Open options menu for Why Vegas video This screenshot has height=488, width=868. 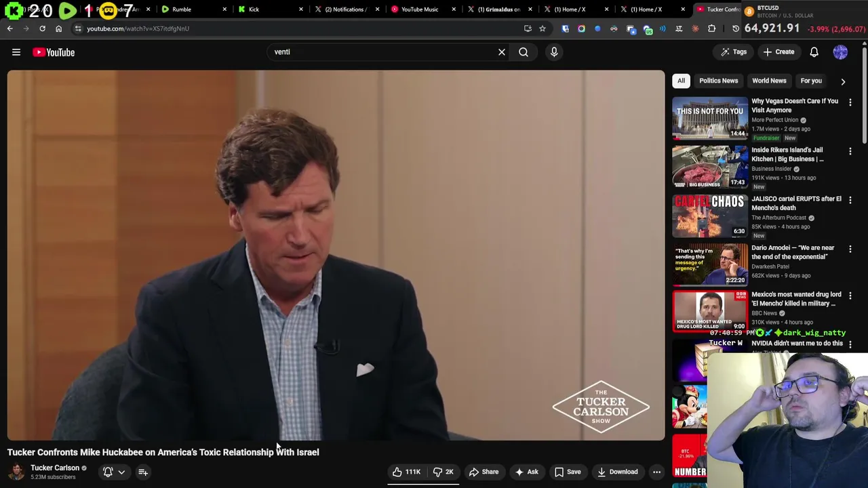[850, 102]
